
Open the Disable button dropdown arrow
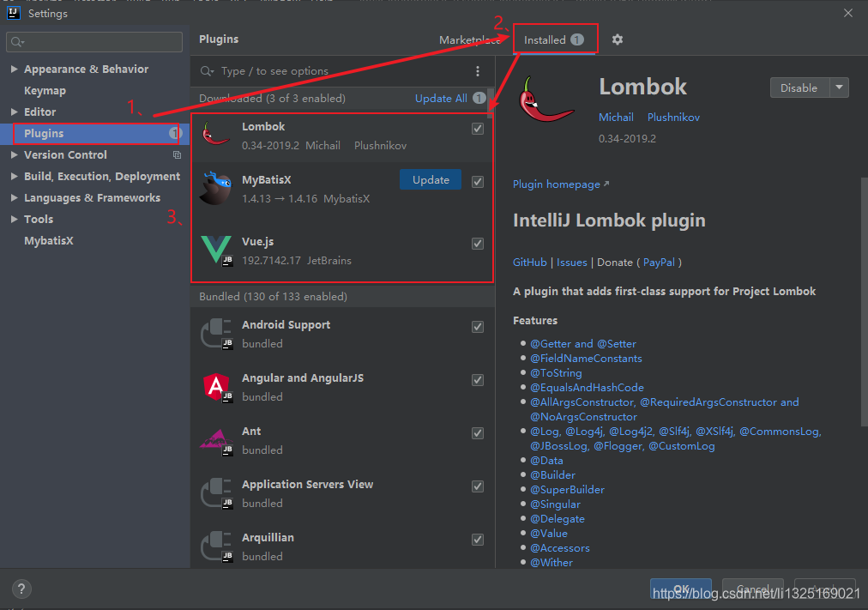click(x=839, y=88)
